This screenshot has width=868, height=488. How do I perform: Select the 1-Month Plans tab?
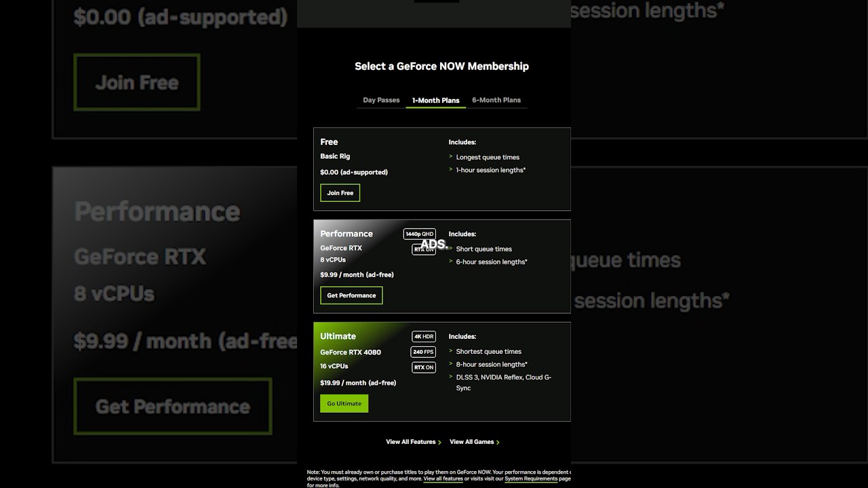click(436, 100)
